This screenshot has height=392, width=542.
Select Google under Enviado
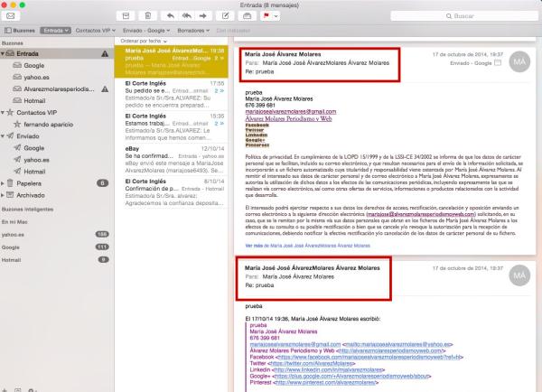(34, 147)
